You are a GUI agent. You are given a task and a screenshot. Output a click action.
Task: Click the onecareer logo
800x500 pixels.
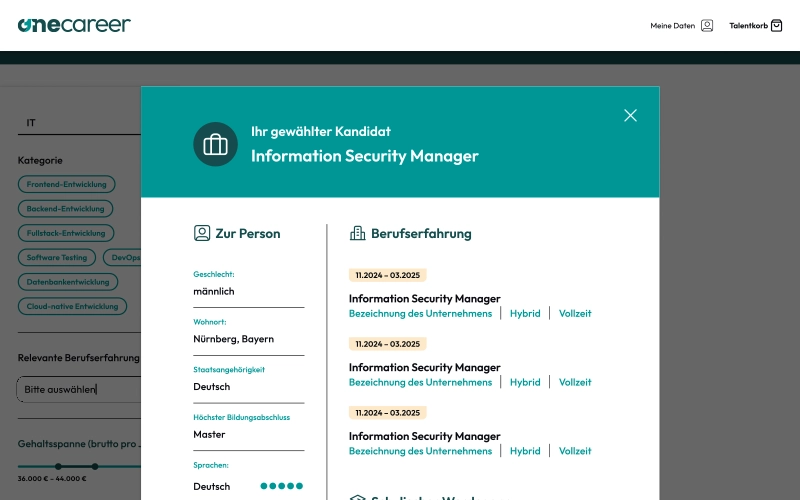point(74,25)
